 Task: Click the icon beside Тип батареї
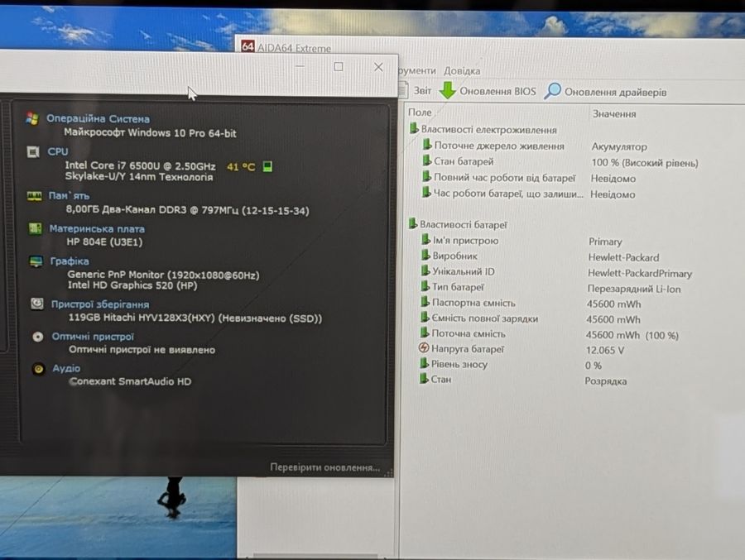(425, 286)
